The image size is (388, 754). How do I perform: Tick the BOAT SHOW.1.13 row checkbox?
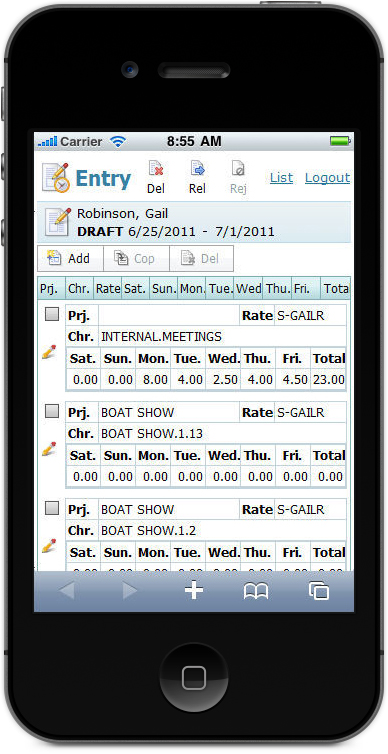click(x=52, y=411)
